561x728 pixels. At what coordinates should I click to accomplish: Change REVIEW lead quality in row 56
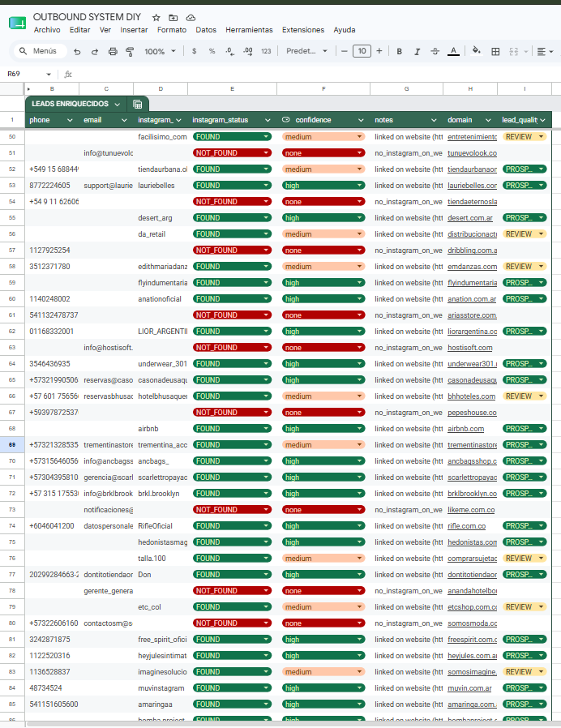click(525, 234)
